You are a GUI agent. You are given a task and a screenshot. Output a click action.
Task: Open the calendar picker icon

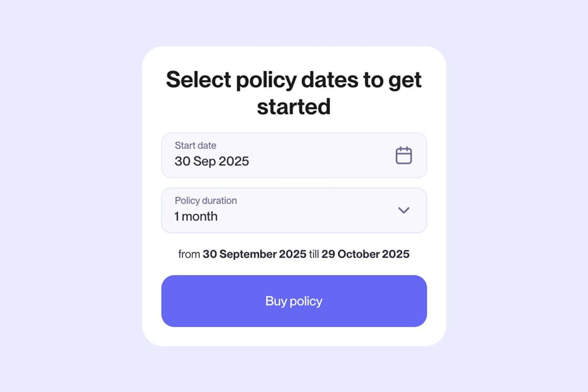403,156
